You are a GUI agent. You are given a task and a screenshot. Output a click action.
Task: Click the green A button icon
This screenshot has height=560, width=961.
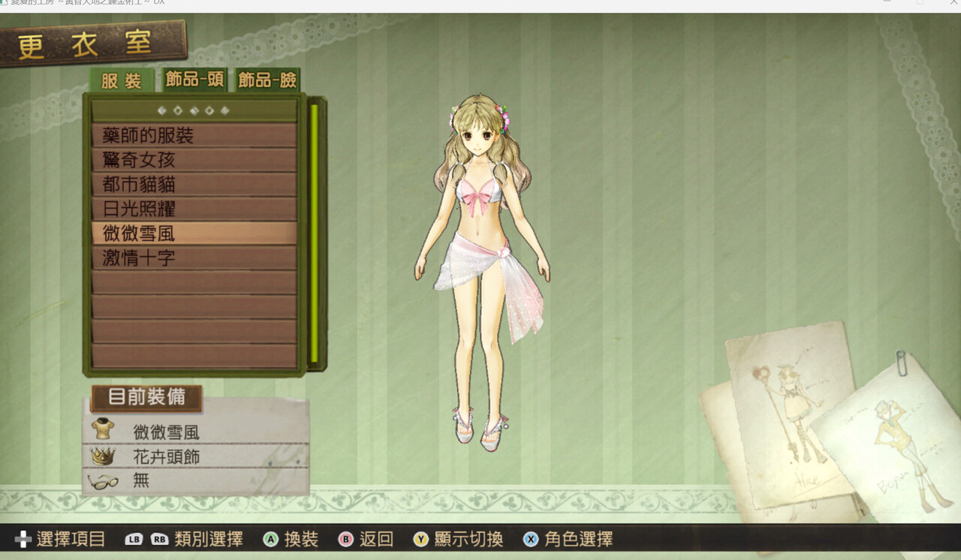[271, 539]
